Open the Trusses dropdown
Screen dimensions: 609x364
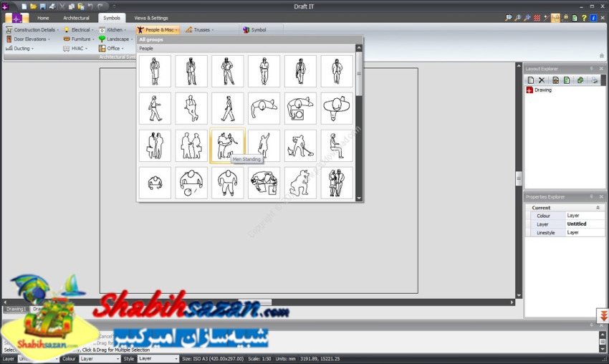point(200,30)
